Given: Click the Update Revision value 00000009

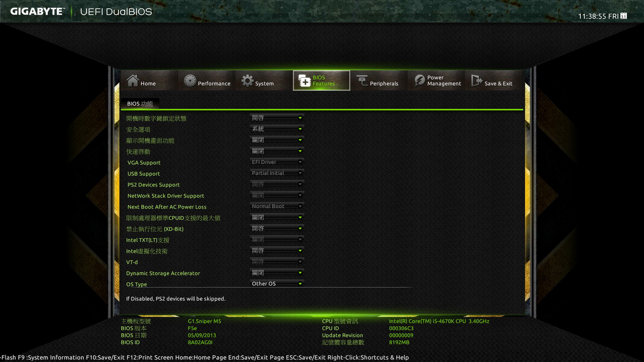Looking at the screenshot, I should pos(401,335).
